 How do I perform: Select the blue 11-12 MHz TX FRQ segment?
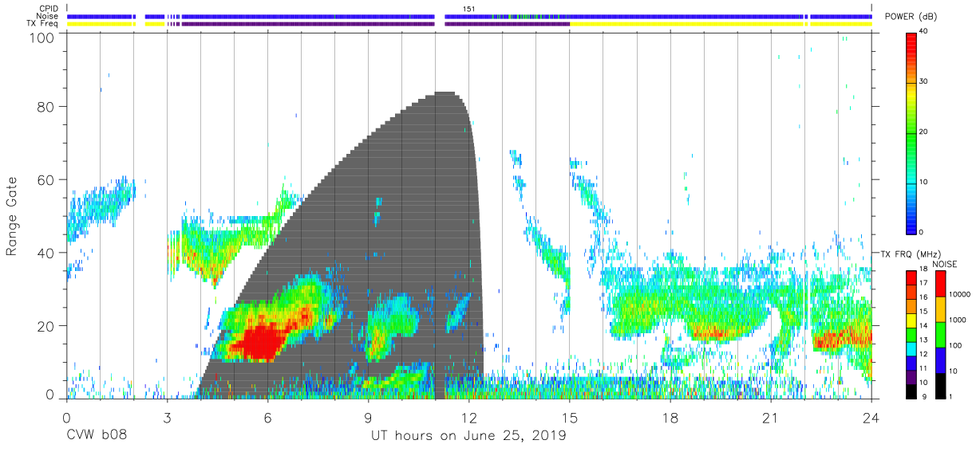(912, 364)
